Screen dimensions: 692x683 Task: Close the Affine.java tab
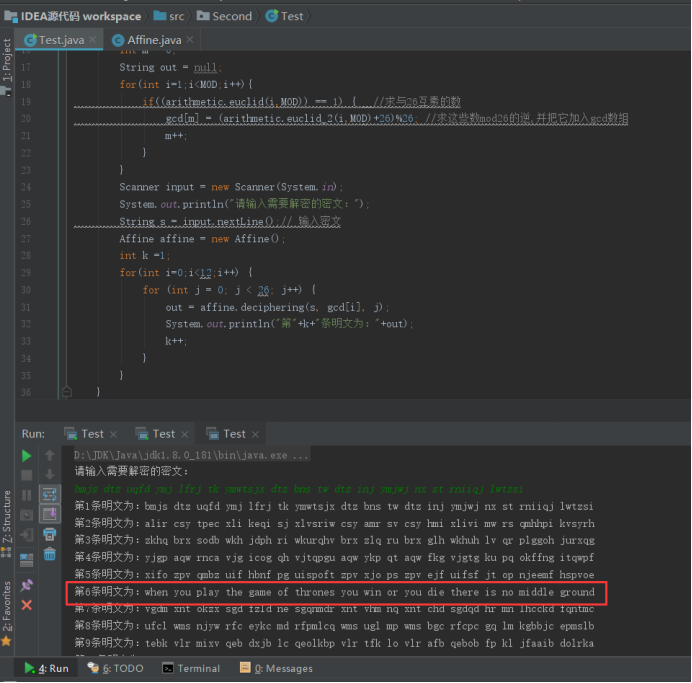(190, 39)
